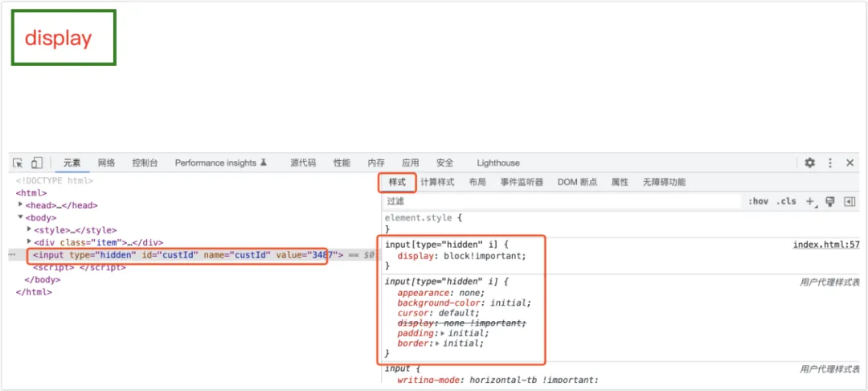
Task: Open the 应用 Application tab
Action: (410, 163)
